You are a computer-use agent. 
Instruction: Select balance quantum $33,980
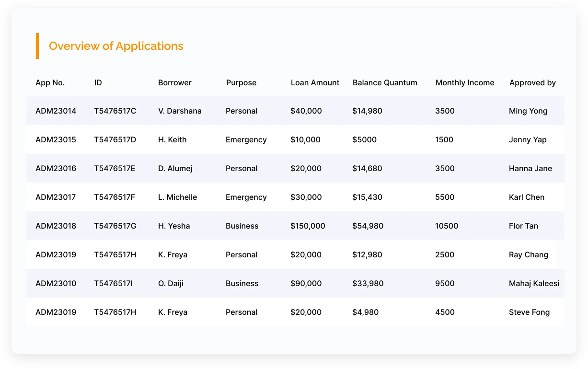tap(368, 283)
